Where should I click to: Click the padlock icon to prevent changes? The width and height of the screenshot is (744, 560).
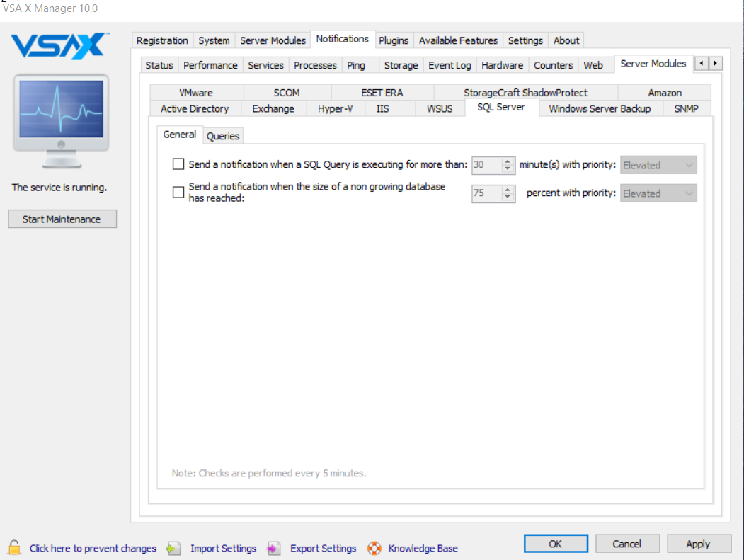pyautogui.click(x=14, y=548)
